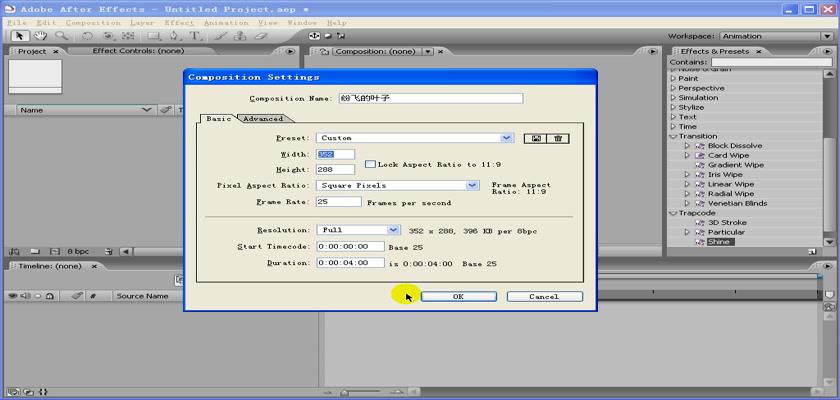Select the Pen tool in the toolbar
840x400 pixels.
pyautogui.click(x=175, y=36)
